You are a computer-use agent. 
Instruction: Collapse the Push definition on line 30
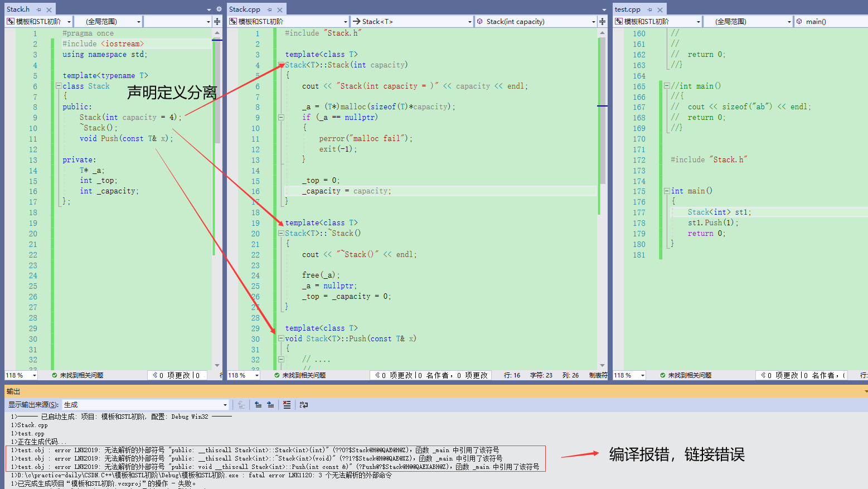281,338
